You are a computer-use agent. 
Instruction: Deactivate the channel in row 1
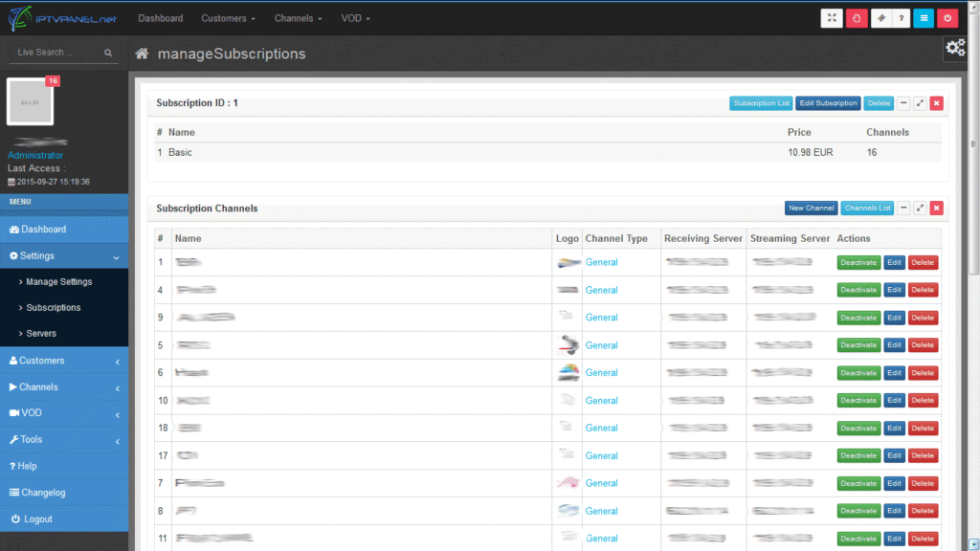click(x=858, y=262)
